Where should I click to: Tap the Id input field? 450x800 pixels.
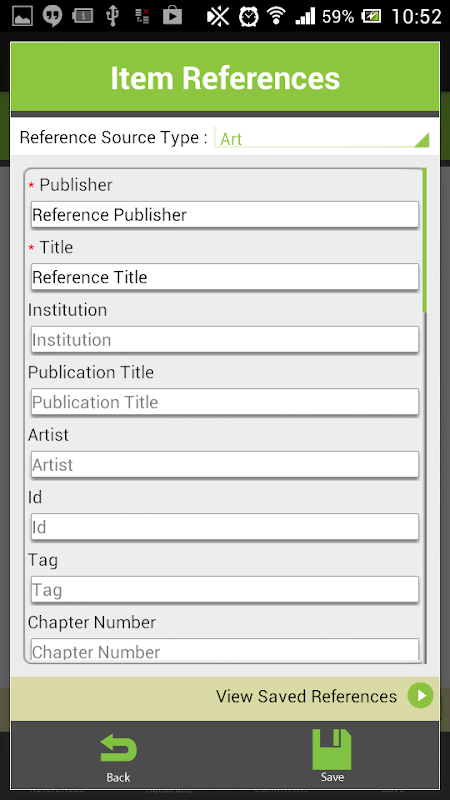225,527
